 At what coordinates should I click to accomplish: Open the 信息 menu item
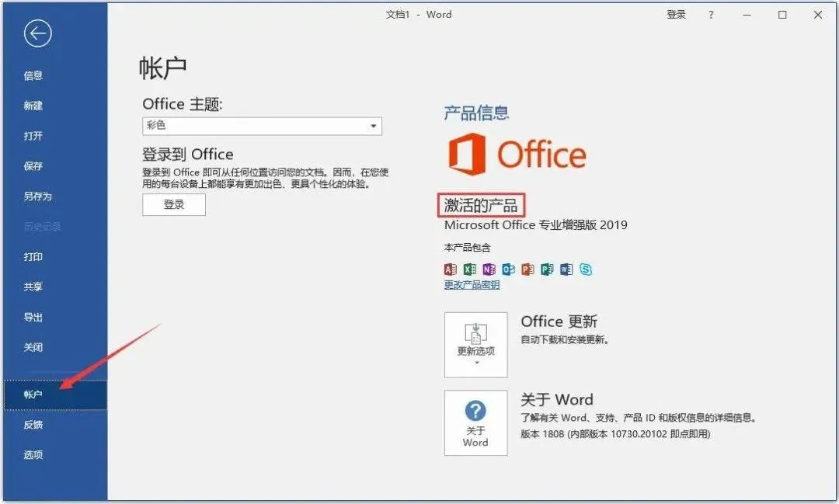(x=33, y=75)
